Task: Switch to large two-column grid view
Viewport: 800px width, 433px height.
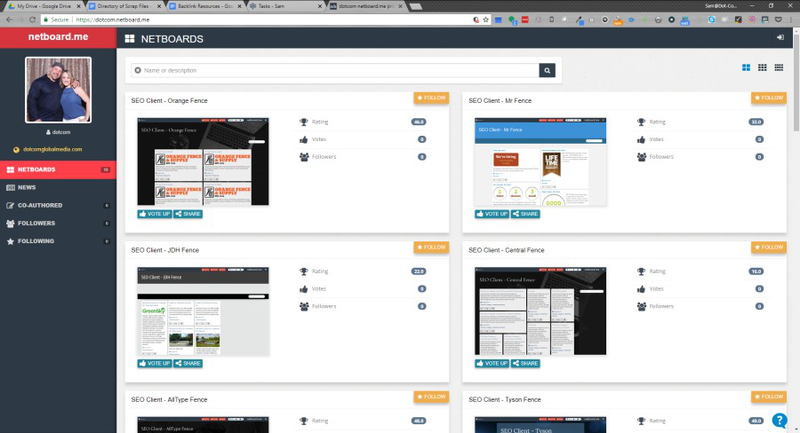Action: (746, 68)
